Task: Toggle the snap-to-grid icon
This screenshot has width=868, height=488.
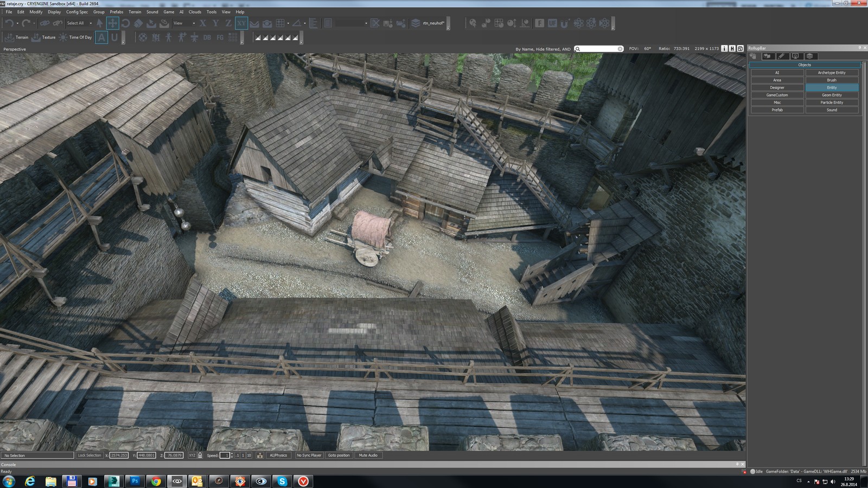Action: [280, 23]
